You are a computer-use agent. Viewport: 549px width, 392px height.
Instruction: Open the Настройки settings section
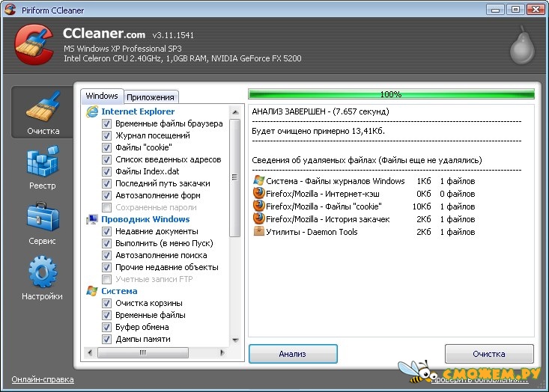[x=43, y=278]
